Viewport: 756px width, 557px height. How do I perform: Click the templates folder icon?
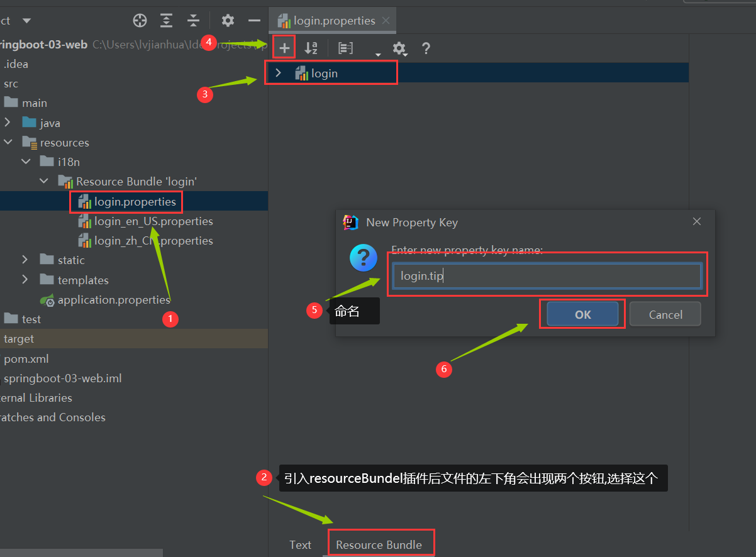coord(47,280)
